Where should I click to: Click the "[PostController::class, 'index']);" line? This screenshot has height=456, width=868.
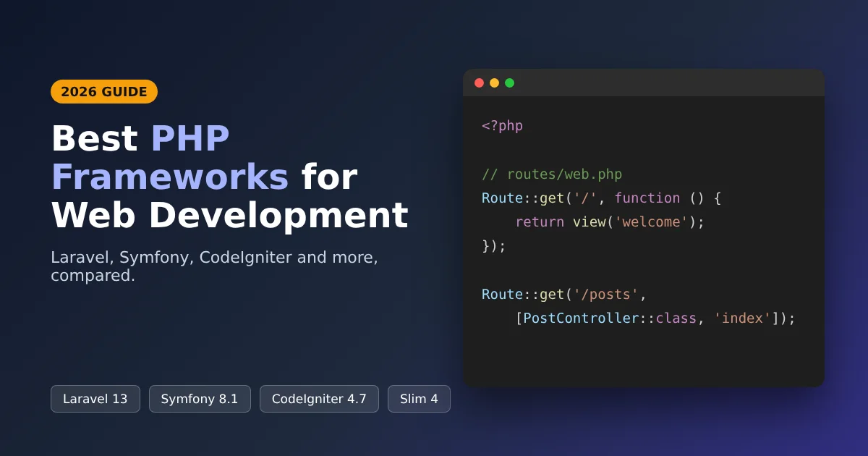point(655,318)
